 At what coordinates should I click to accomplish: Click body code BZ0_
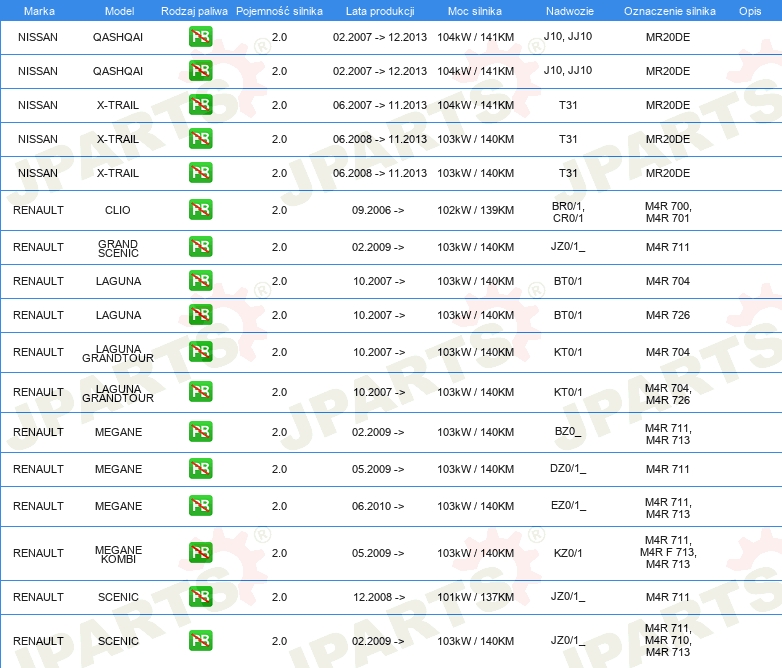click(568, 431)
